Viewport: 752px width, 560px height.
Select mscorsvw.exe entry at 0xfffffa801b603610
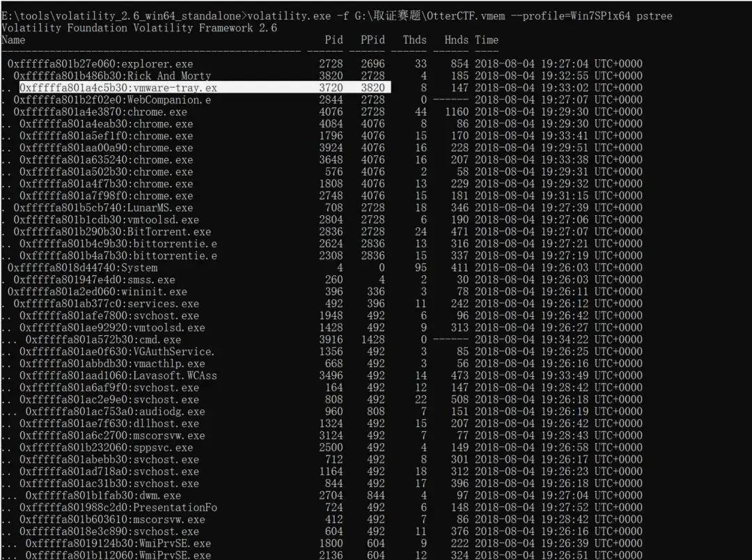(x=112, y=520)
